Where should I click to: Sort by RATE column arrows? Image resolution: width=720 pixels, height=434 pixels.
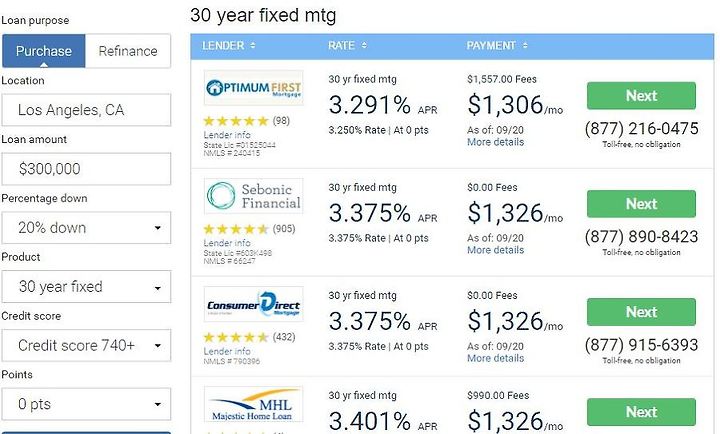click(364, 45)
